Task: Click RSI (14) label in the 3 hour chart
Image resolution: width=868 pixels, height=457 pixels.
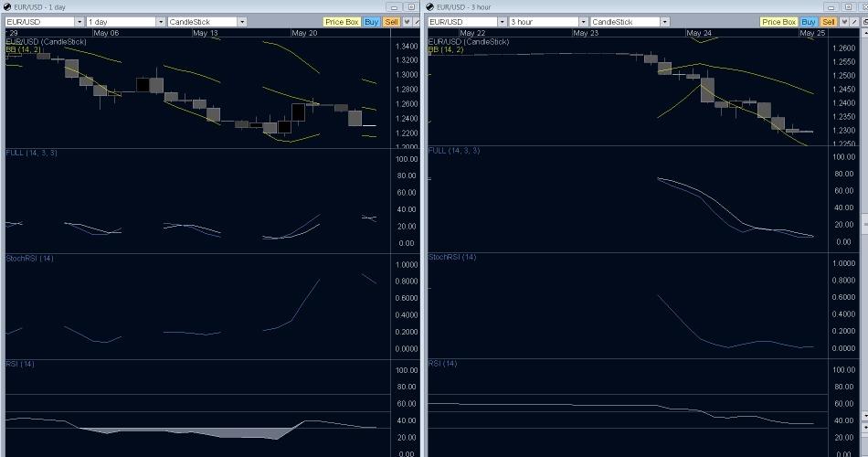Action: (442, 364)
